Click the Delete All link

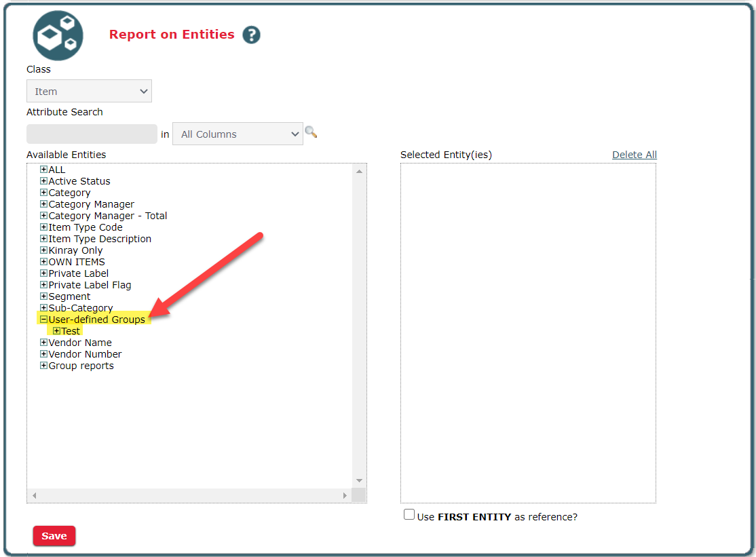pos(634,155)
